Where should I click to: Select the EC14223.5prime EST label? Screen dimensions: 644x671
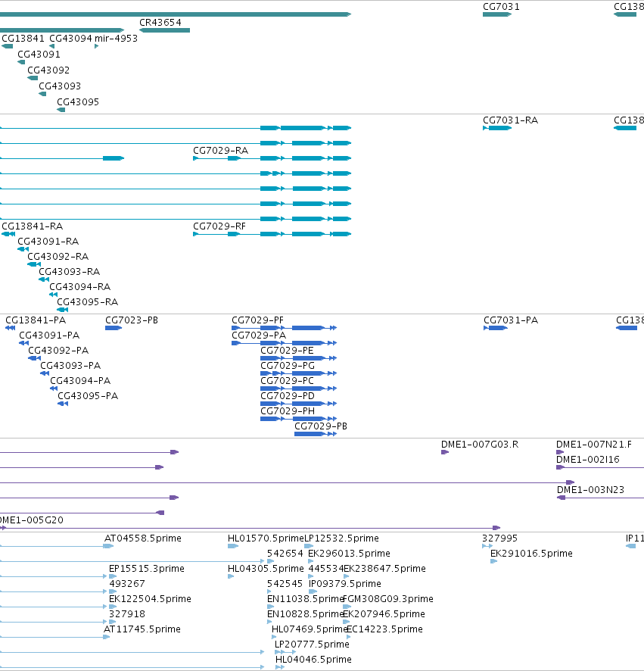[x=385, y=629]
